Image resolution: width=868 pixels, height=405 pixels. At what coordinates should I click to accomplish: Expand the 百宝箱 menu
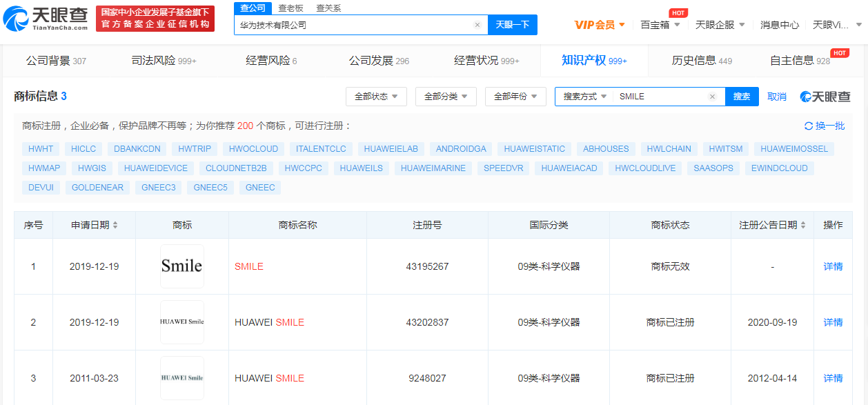click(x=660, y=25)
